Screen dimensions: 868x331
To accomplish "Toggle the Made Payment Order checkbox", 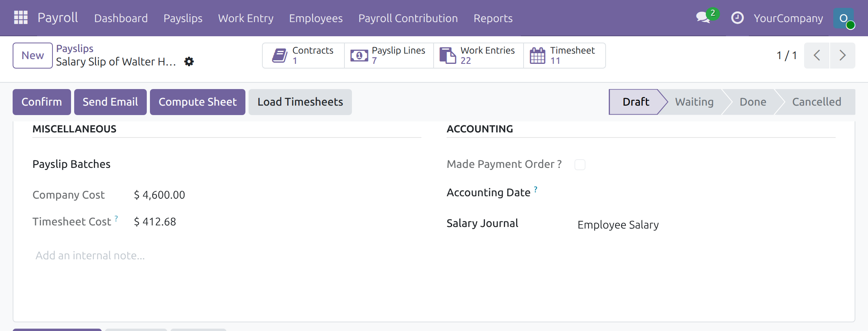I will [580, 165].
